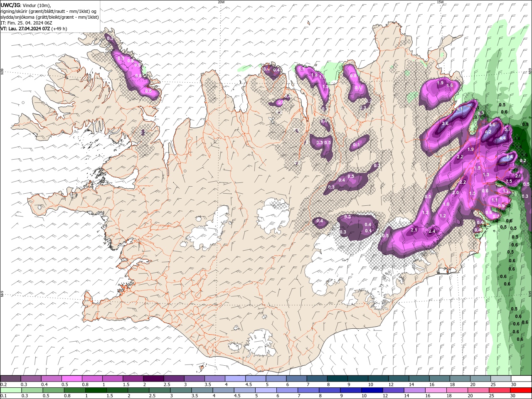Viewport: 532px width, 399px height.
Task: Click the palest green rain-scale swatch labelled 0.1
Action: [11, 390]
